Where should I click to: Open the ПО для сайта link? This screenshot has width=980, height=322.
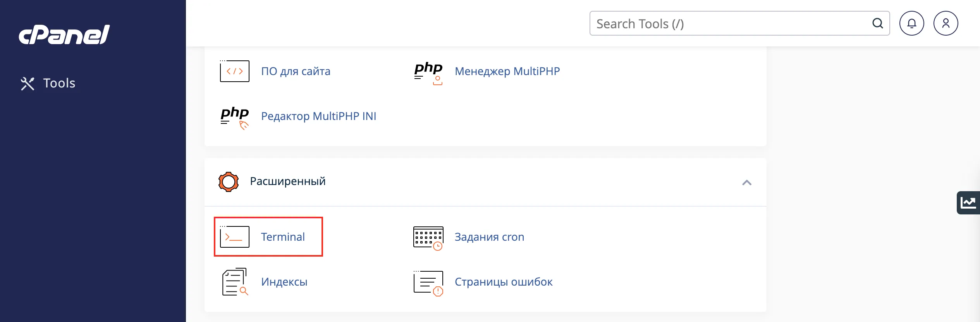point(296,71)
